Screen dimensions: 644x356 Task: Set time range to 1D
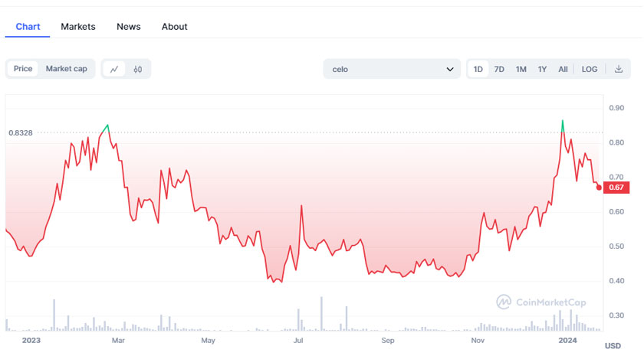point(478,69)
